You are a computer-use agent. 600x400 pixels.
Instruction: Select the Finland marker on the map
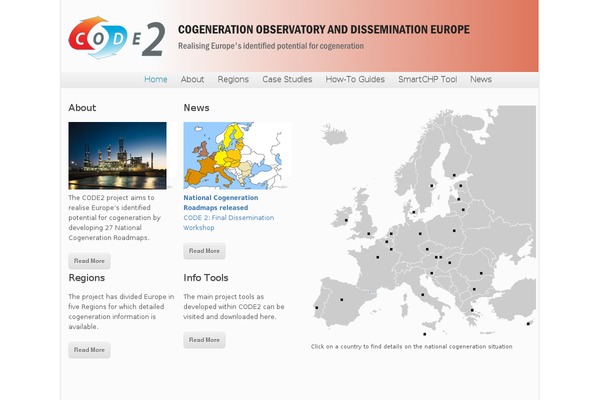454,175
